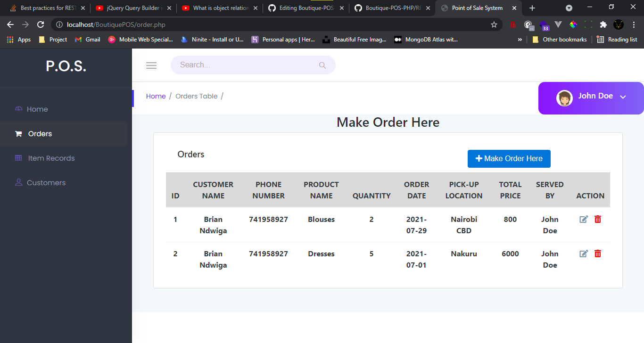Switch to the Boutique-POS-PHP GitHub tab

[392, 8]
